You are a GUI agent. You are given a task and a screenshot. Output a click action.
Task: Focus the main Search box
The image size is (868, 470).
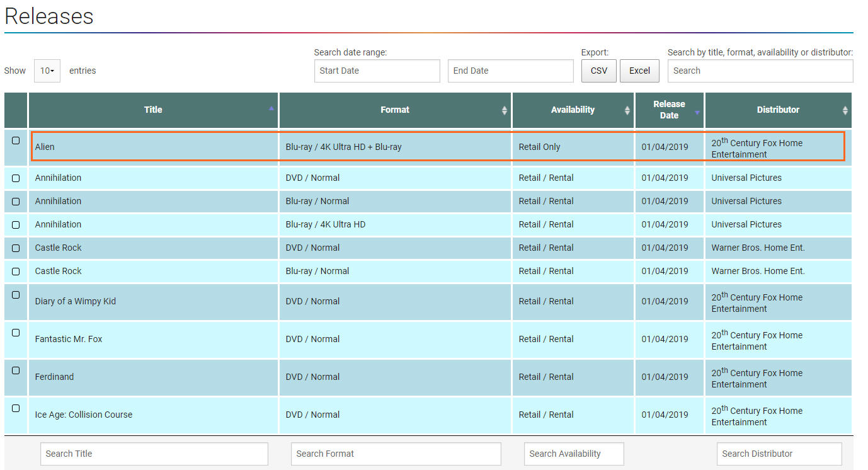click(760, 71)
